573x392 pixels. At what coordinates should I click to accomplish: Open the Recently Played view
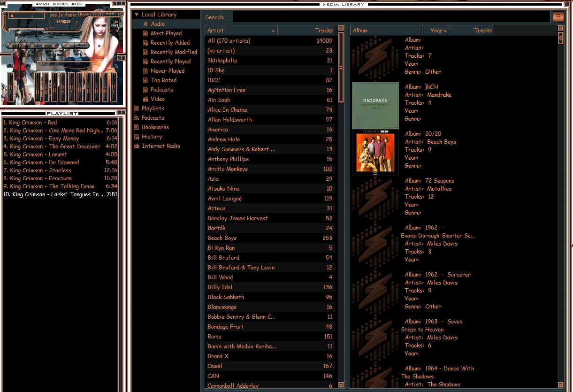coord(170,61)
